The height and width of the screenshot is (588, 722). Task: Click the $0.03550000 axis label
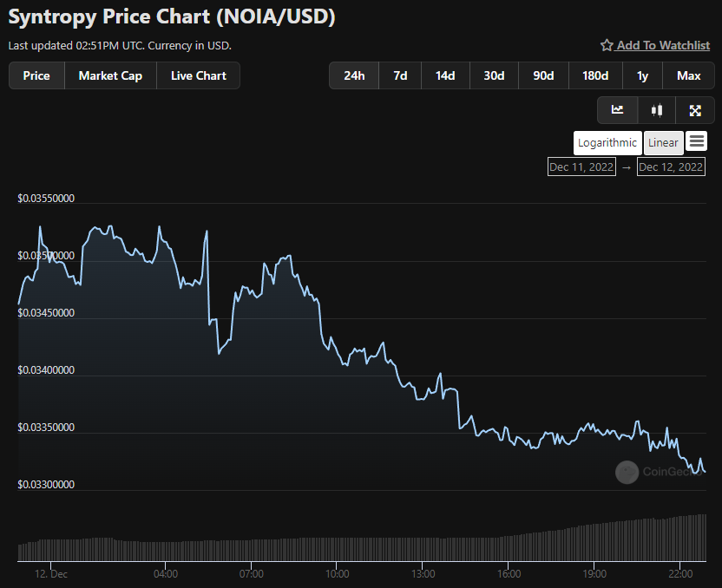click(x=46, y=199)
